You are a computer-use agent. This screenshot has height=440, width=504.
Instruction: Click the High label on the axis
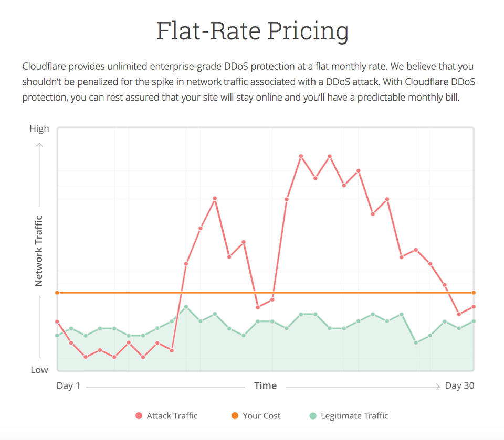[39, 128]
